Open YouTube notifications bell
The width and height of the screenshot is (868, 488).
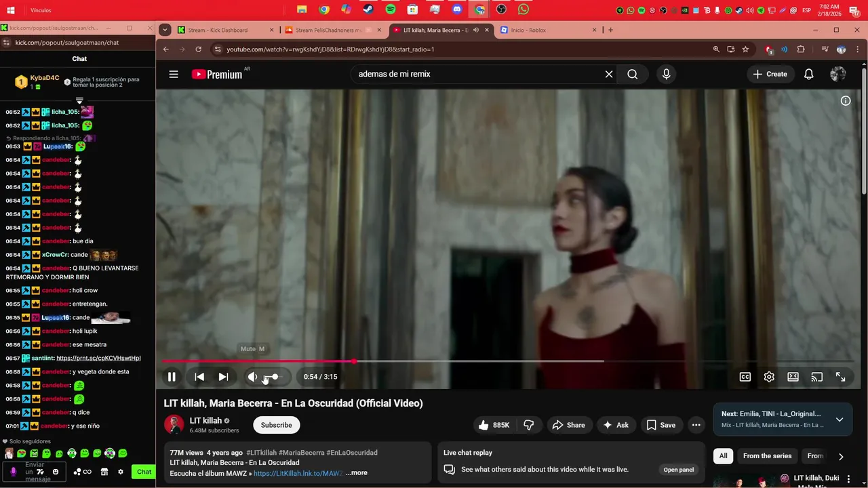click(809, 75)
